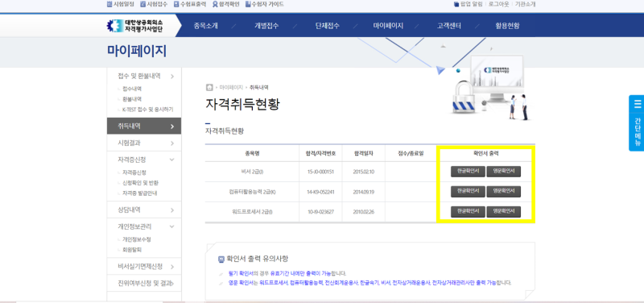644x303 pixels.
Task: Select the 컴퓨터활용능력 2급 name cell
Action: click(252, 192)
